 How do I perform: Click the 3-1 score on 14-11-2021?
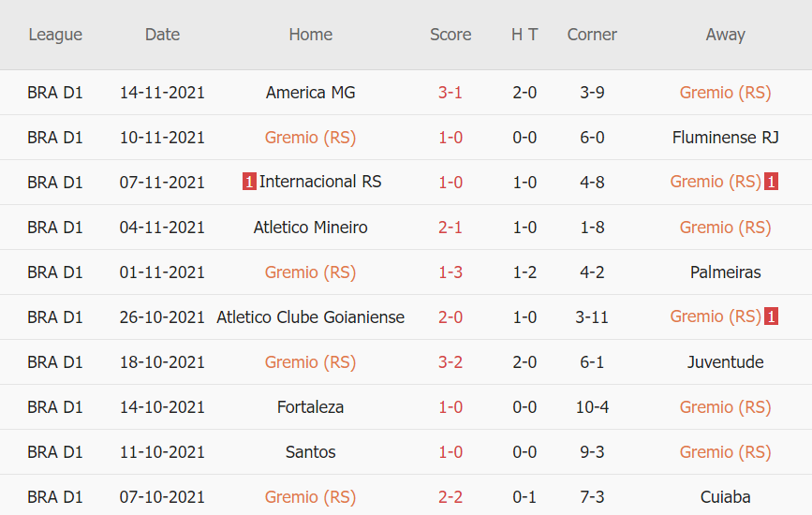[450, 93]
